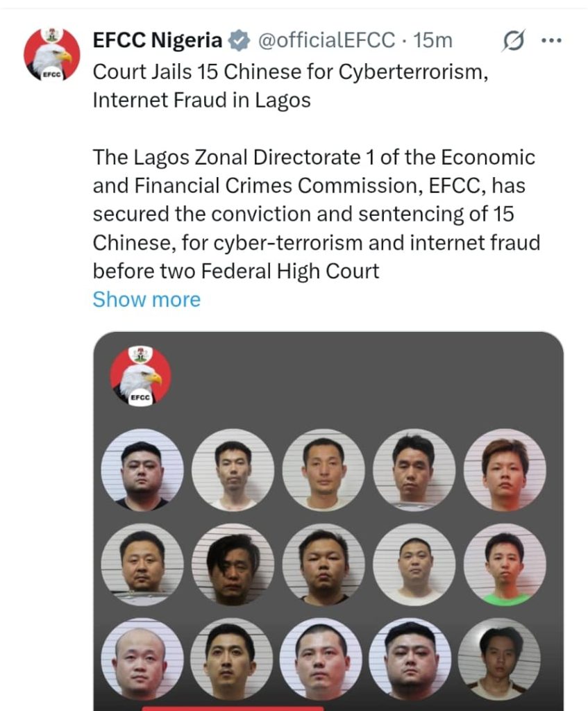Open the EFCC Nigeria display name
The width and height of the screenshot is (588, 711).
click(158, 40)
